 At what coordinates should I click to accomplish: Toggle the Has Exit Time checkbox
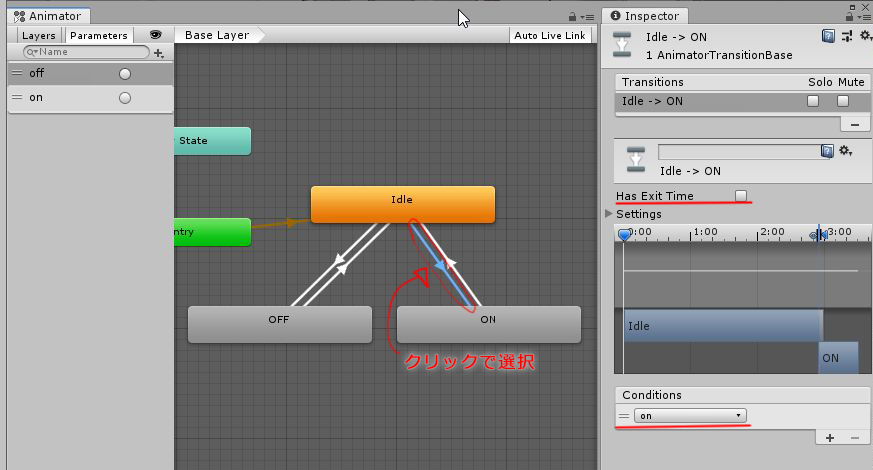740,195
